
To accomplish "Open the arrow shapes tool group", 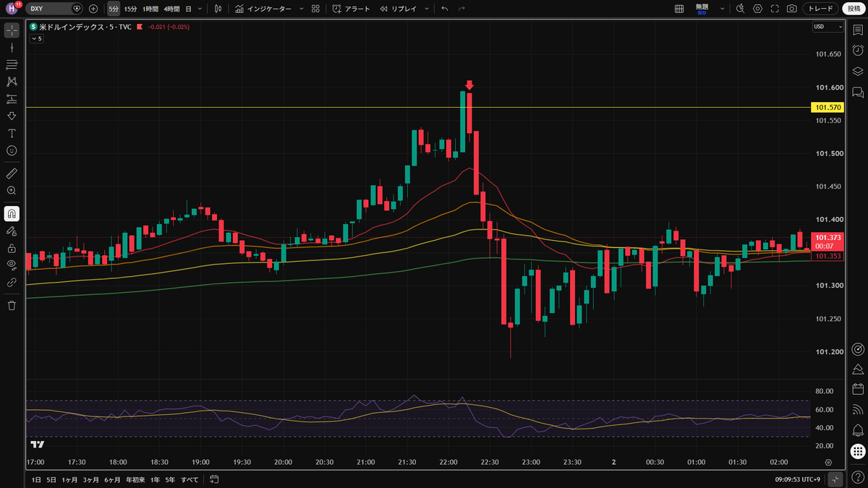I will [x=12, y=116].
